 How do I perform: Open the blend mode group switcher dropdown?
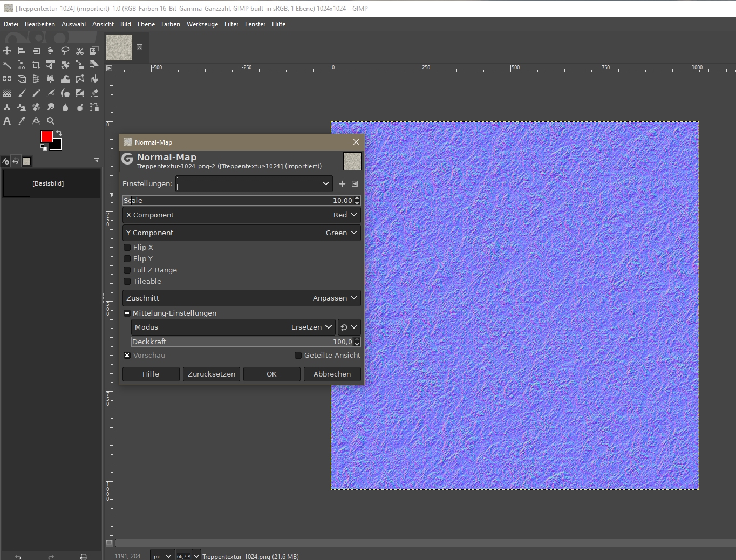(349, 327)
